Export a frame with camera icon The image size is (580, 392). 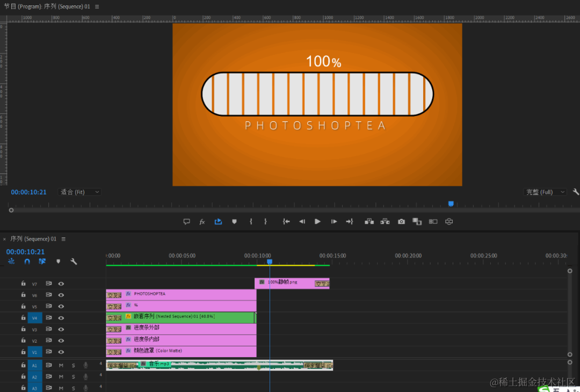401,222
